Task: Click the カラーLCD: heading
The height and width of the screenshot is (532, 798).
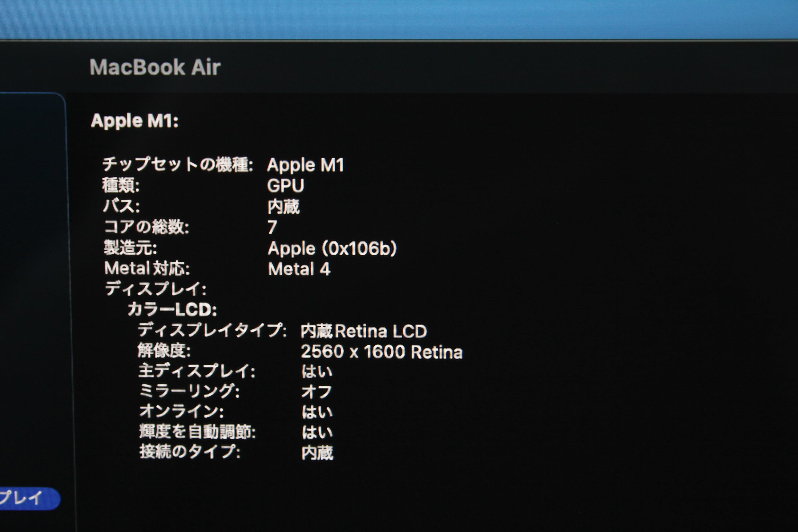Action: click(x=172, y=309)
